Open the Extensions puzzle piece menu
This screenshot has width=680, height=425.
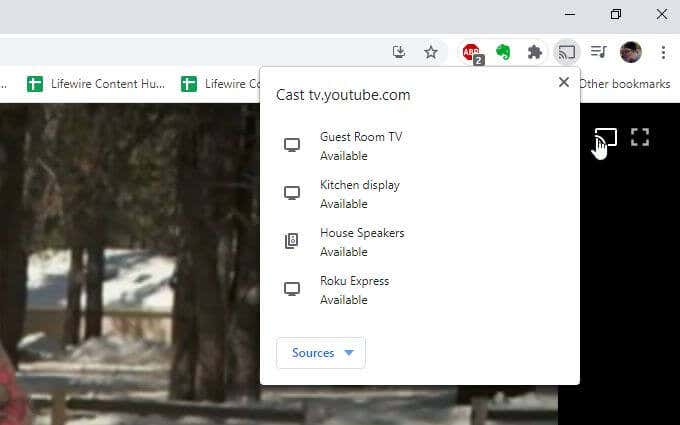[535, 52]
